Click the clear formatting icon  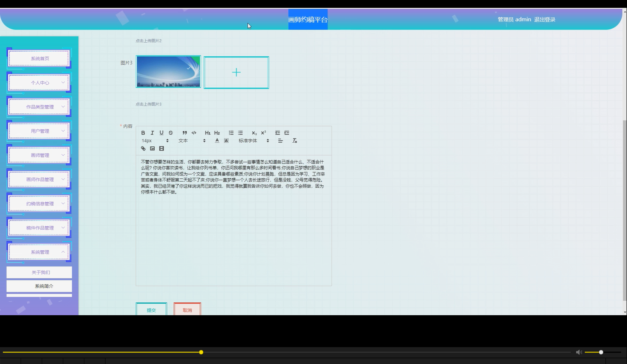294,141
